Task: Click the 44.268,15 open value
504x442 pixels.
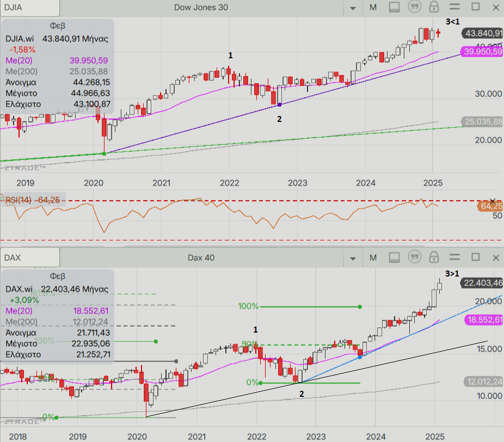Action: point(91,83)
